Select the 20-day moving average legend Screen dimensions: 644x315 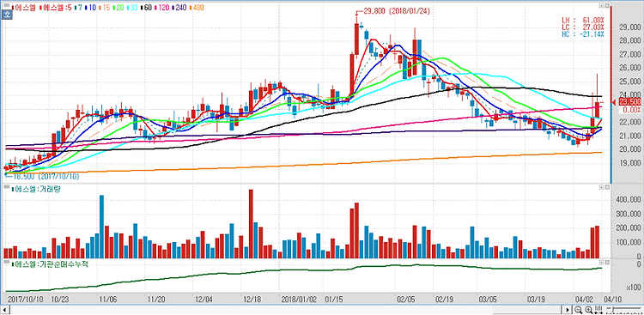(x=118, y=8)
